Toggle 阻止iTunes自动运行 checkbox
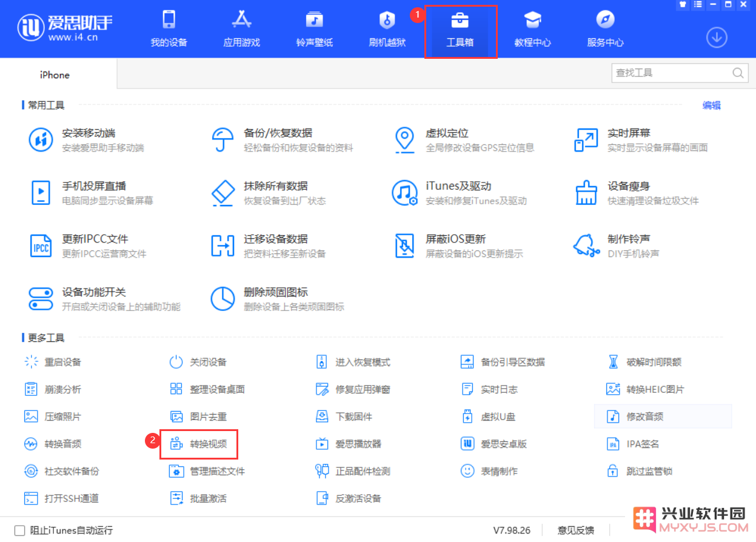756x542 pixels. click(20, 530)
